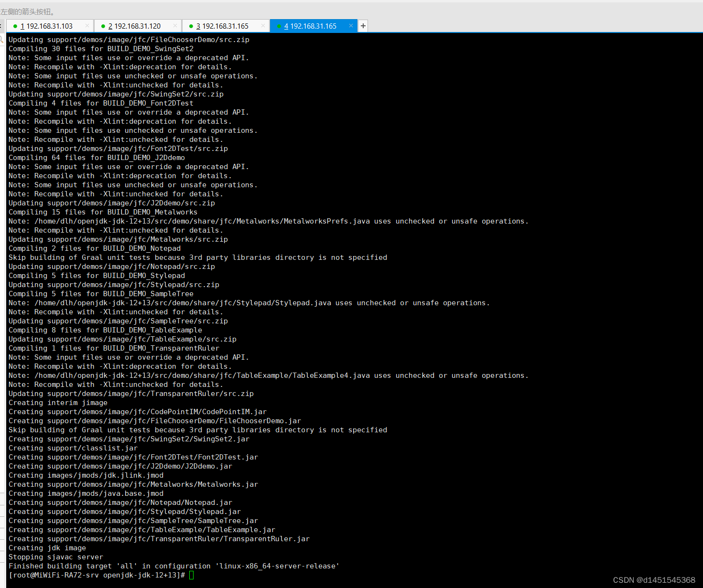The image size is (703, 588).
Task: Click 'Compiling 1 files for BUILD_DEMO_TransparentRuler' line
Action: pyautogui.click(x=114, y=348)
